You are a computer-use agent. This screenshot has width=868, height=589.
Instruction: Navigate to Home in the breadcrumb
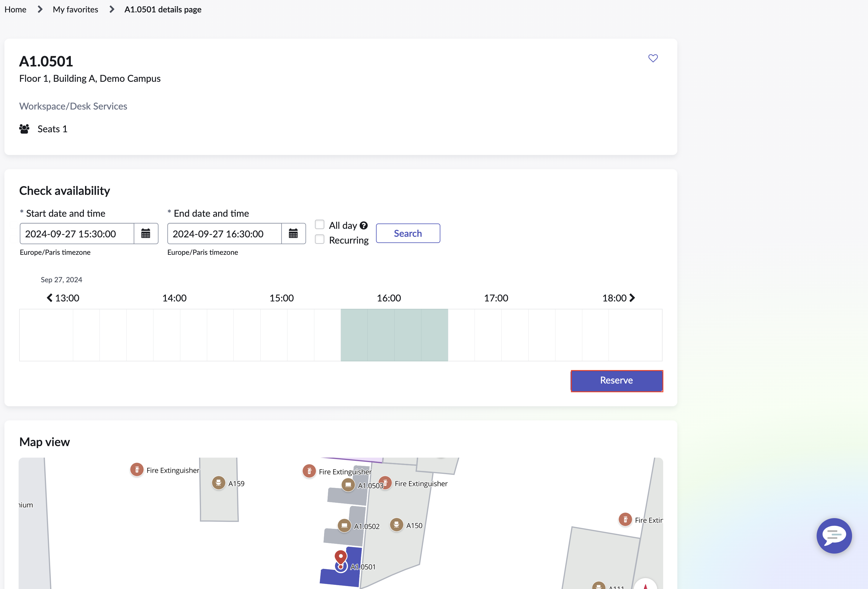pos(15,9)
